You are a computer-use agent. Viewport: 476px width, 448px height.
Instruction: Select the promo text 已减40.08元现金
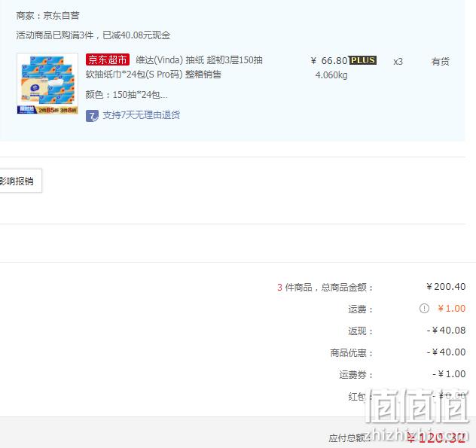point(136,35)
